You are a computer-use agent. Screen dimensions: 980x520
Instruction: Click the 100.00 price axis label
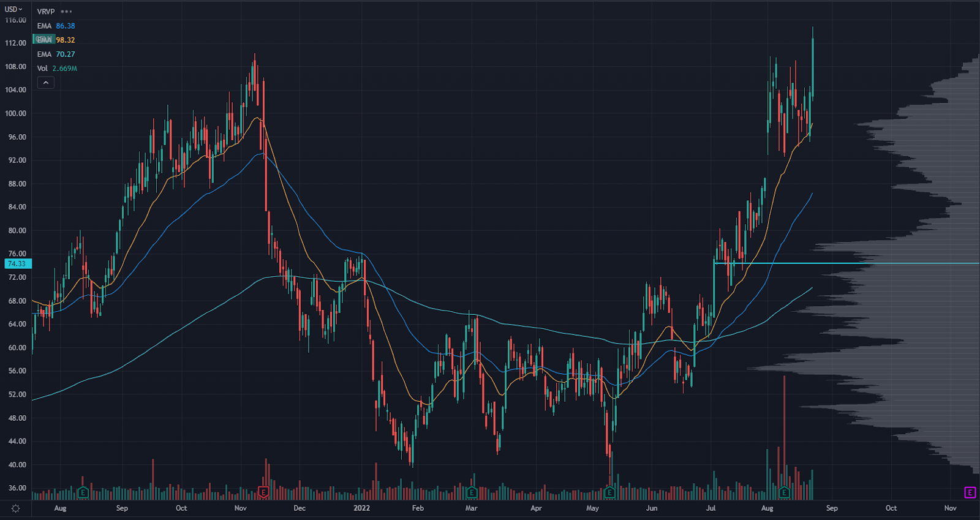(16, 113)
